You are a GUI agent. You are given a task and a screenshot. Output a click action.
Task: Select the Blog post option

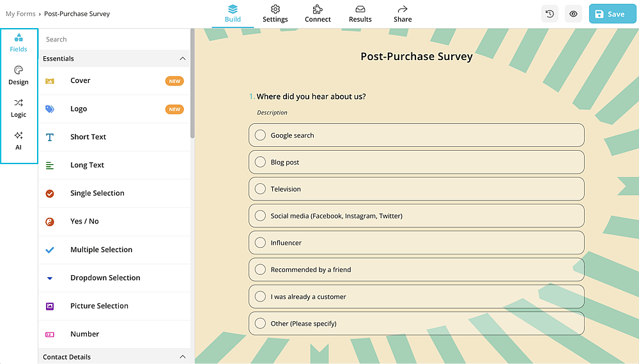point(417,162)
